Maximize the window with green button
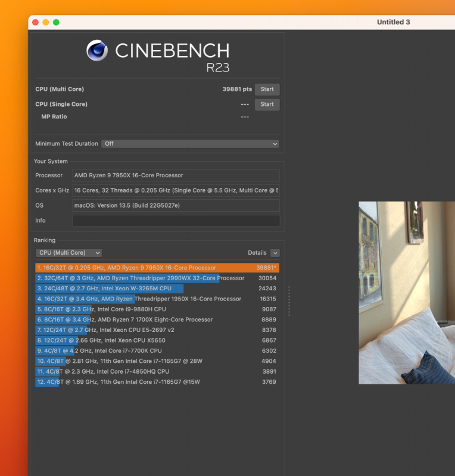 pyautogui.click(x=56, y=23)
